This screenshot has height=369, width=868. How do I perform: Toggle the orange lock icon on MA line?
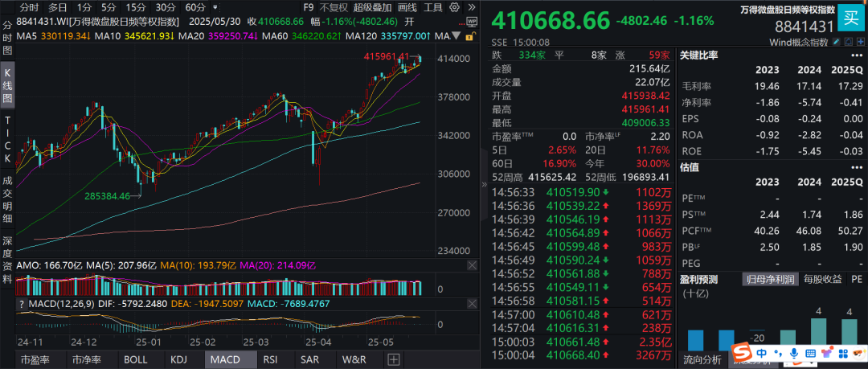coord(470,36)
